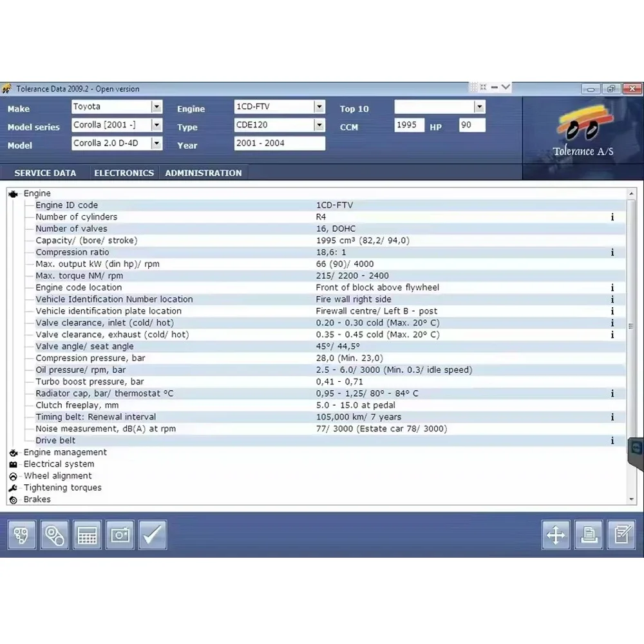
Task: Print the current data sheet
Action: [589, 535]
